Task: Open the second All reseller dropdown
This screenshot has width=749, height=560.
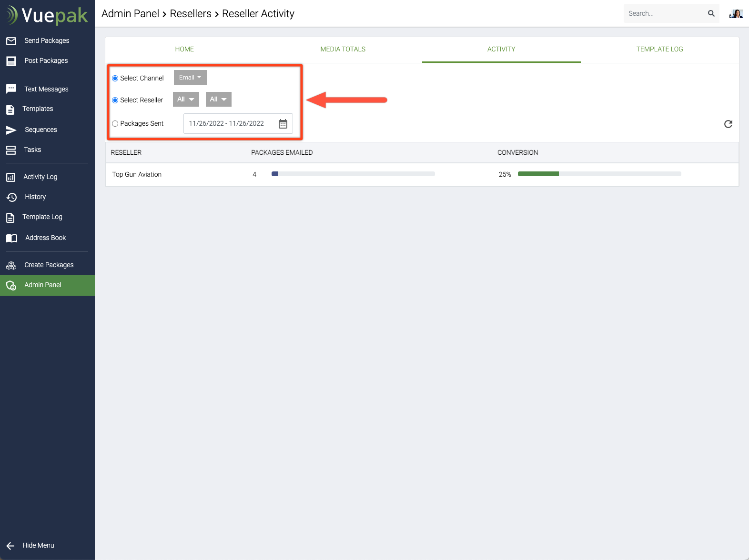Action: pos(218,99)
